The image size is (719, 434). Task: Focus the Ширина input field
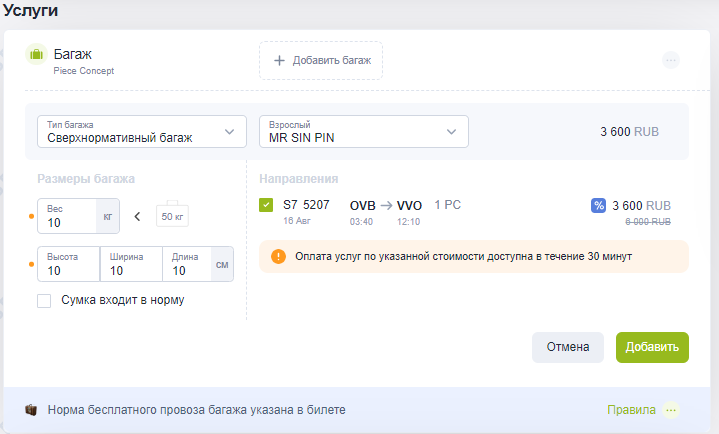pyautogui.click(x=131, y=264)
